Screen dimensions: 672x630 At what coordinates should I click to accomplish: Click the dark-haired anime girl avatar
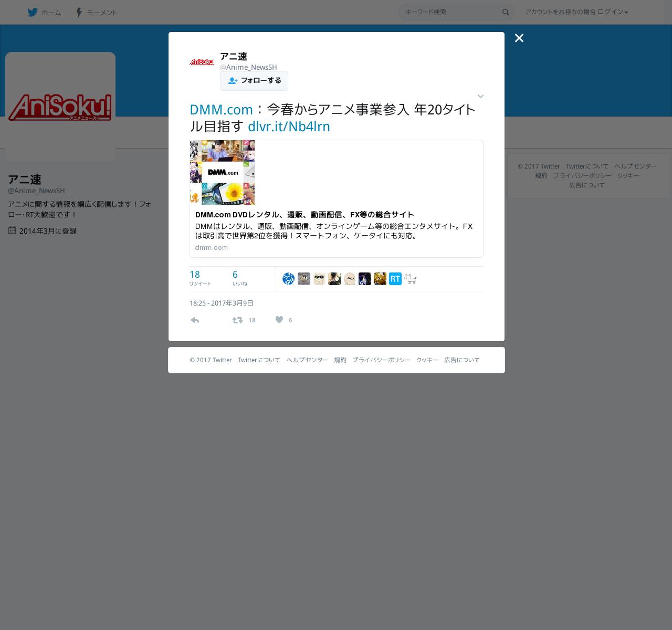(334, 279)
